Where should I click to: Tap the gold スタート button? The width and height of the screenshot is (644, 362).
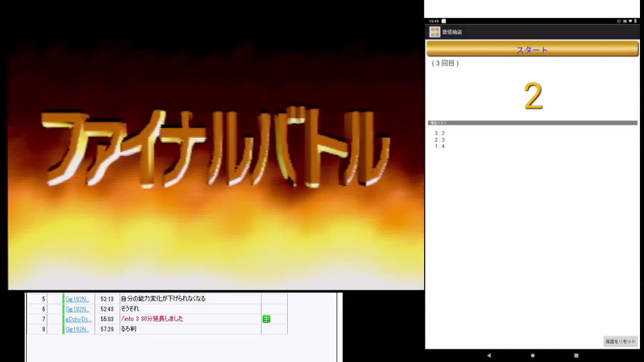pos(532,49)
